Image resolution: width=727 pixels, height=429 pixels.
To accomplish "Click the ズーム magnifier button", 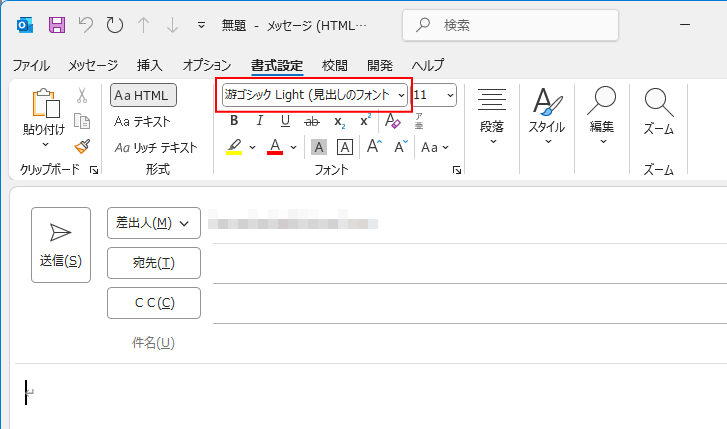I will pos(658,111).
